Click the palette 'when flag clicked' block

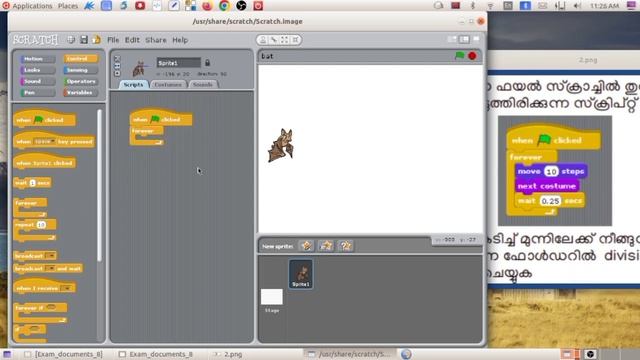click(x=44, y=118)
